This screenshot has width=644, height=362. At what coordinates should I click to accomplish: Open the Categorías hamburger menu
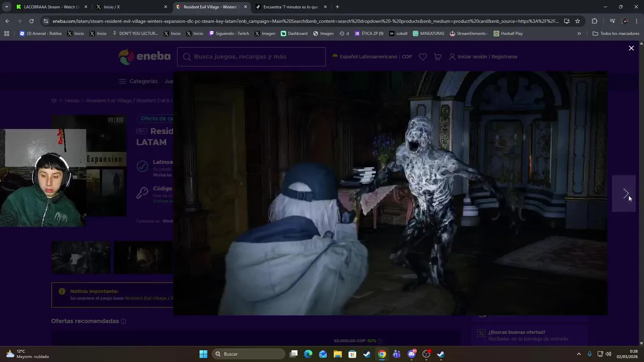138,81
